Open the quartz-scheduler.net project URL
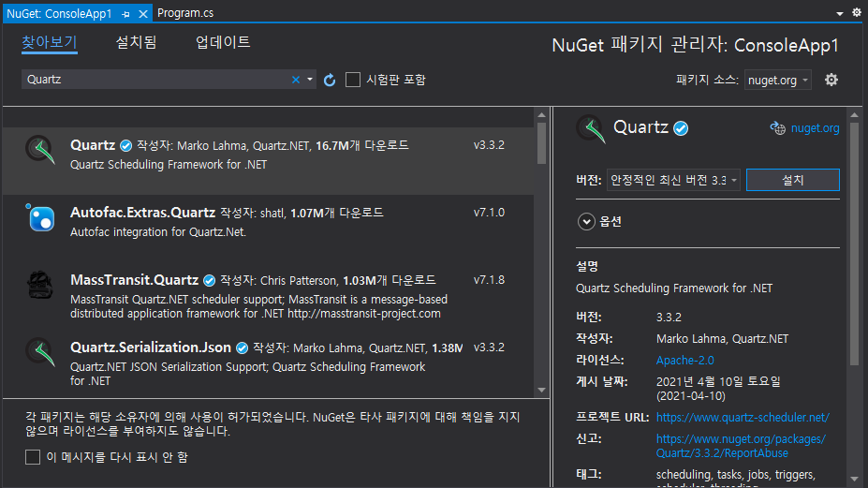The width and height of the screenshot is (868, 488). 743,418
